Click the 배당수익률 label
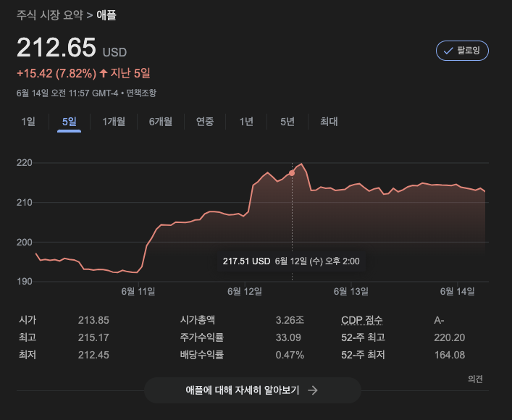512x420 pixels. (201, 355)
